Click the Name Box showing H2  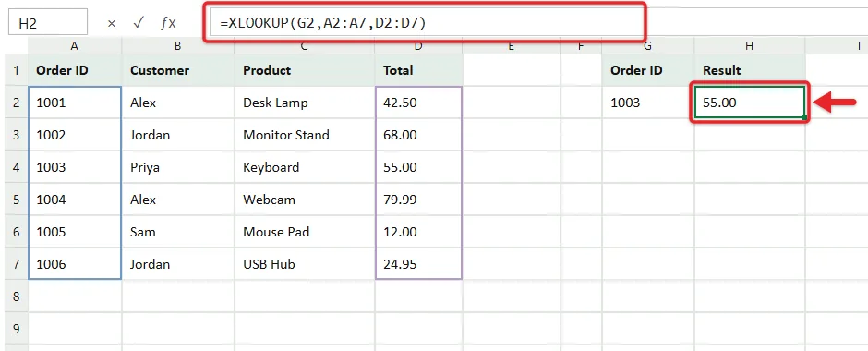[x=48, y=23]
